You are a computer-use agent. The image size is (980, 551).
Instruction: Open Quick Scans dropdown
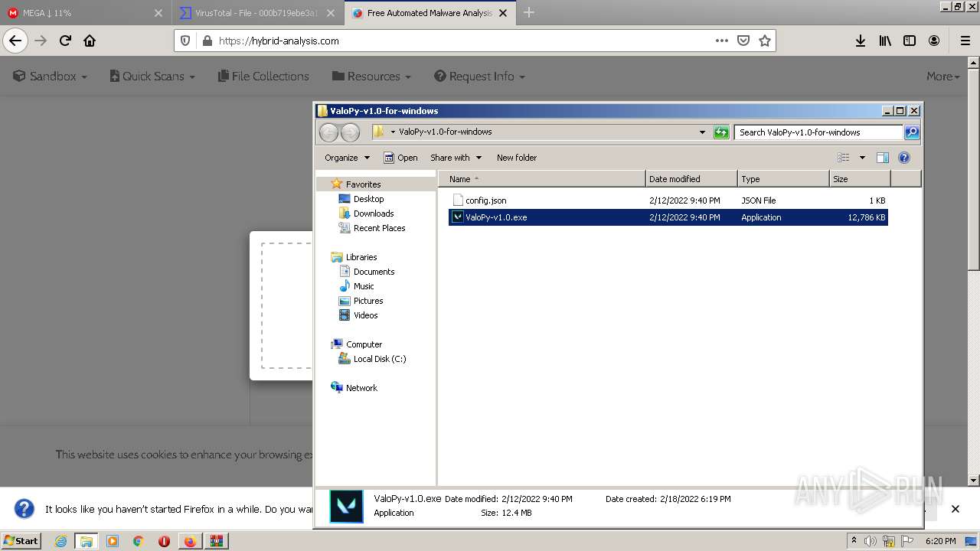152,77
